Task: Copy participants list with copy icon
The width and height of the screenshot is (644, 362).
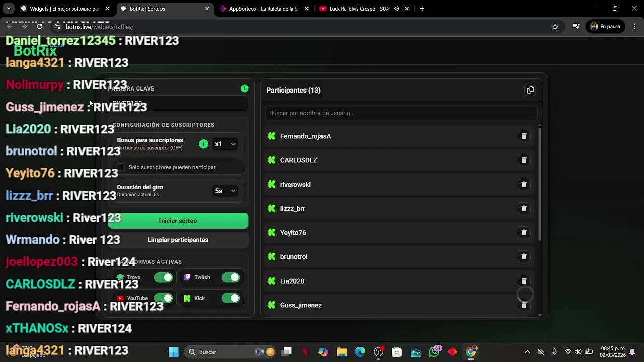Action: click(x=530, y=90)
